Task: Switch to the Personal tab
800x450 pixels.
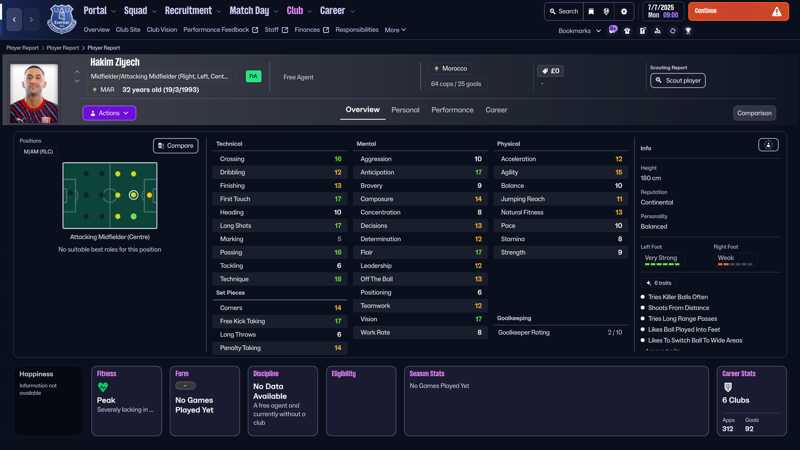Action: pyautogui.click(x=405, y=110)
